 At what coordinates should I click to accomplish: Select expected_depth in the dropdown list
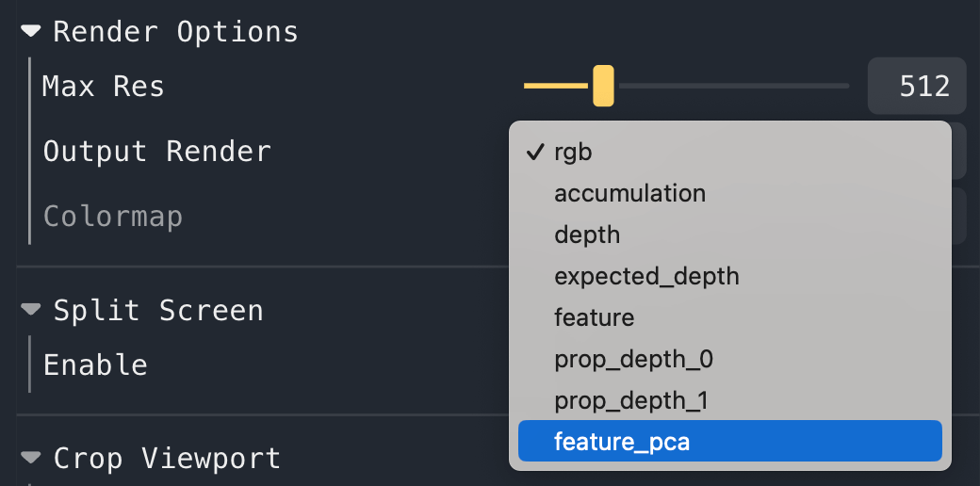tap(646, 276)
